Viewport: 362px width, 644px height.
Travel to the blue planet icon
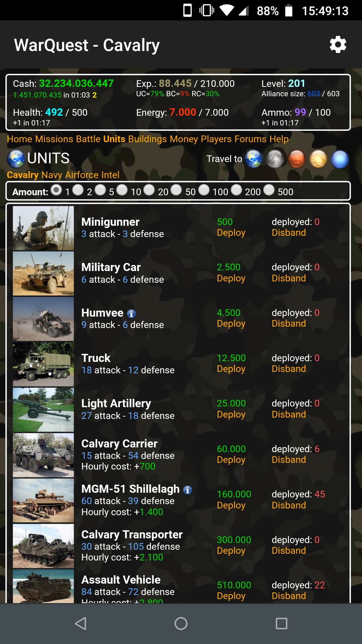pyautogui.click(x=340, y=159)
